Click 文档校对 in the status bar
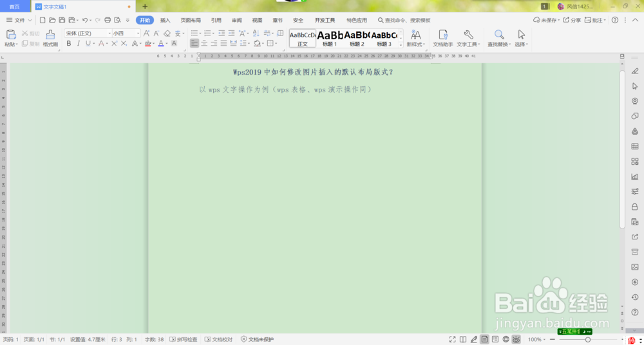The image size is (644, 345). pyautogui.click(x=219, y=340)
